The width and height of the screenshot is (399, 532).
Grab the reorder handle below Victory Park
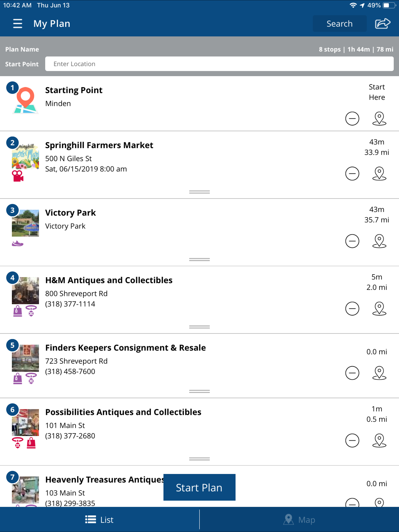coord(199,260)
